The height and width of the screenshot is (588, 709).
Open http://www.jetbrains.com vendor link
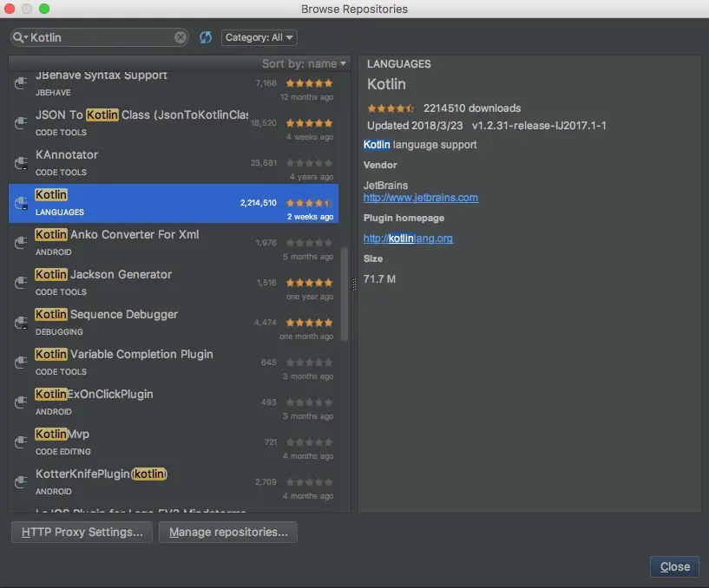421,198
